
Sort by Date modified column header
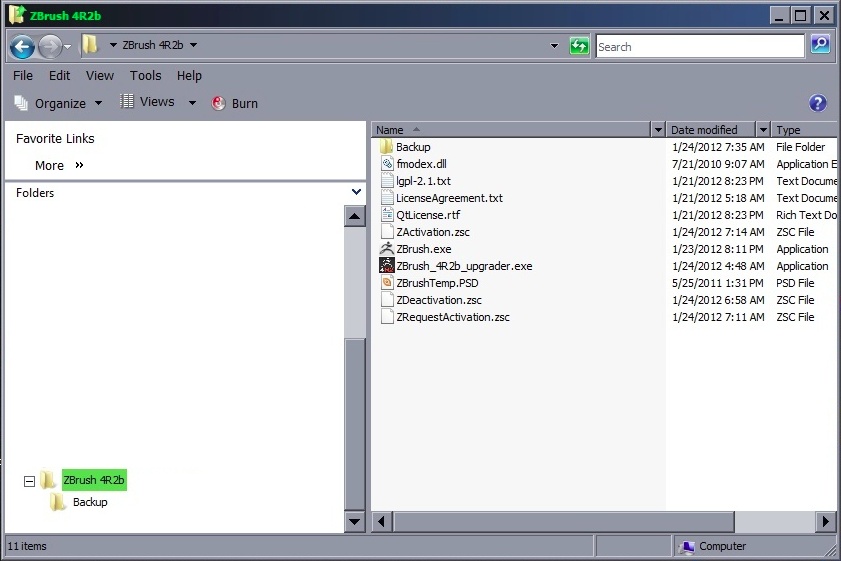711,130
